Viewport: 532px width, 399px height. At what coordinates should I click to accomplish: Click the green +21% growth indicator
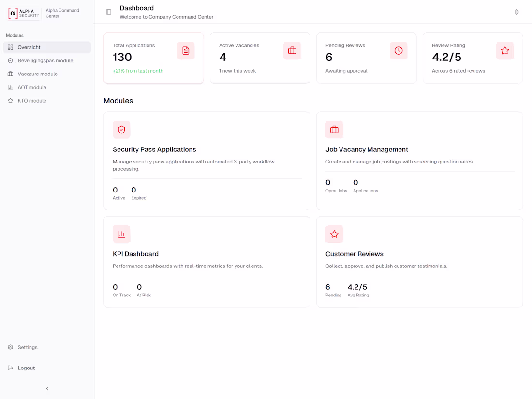[x=138, y=71]
